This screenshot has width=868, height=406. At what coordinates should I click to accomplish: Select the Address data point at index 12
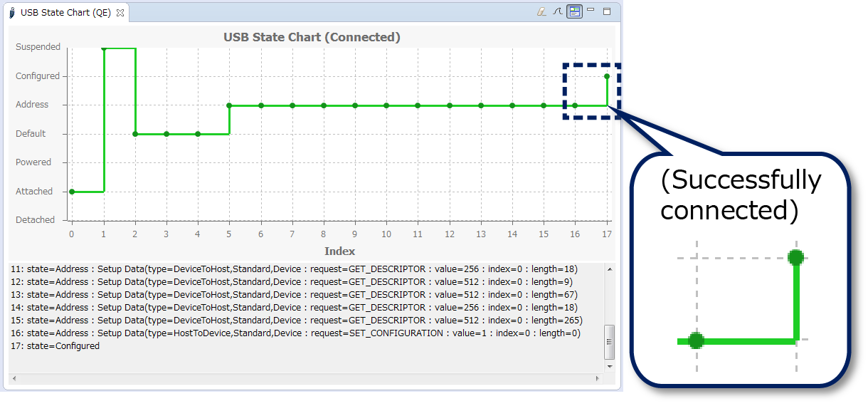coord(450,105)
